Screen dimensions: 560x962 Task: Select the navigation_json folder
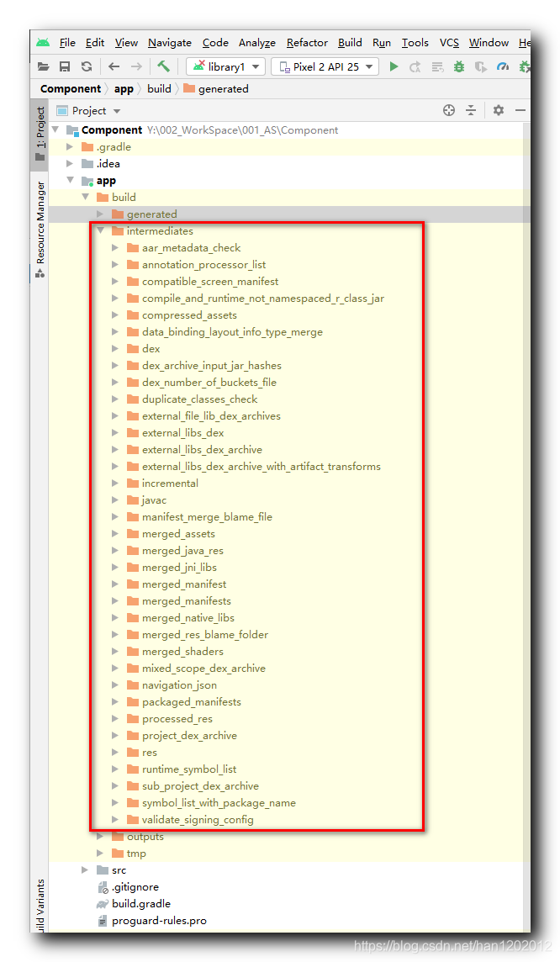click(x=179, y=685)
